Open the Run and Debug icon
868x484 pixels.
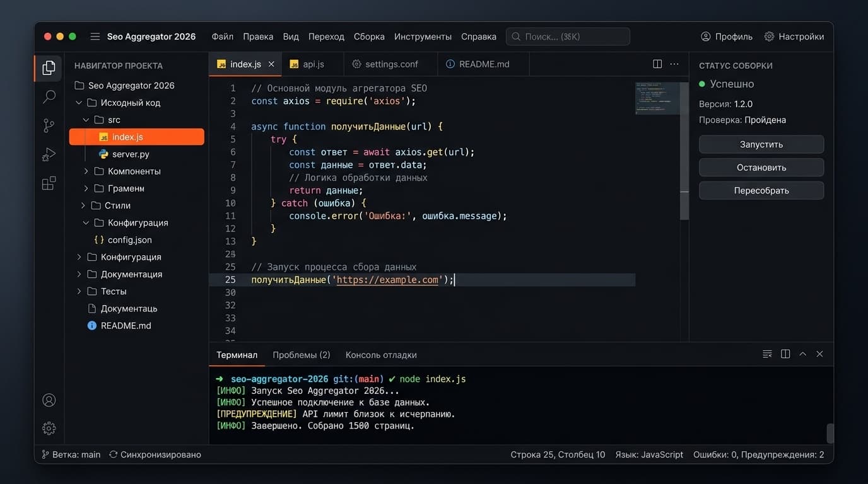click(49, 154)
